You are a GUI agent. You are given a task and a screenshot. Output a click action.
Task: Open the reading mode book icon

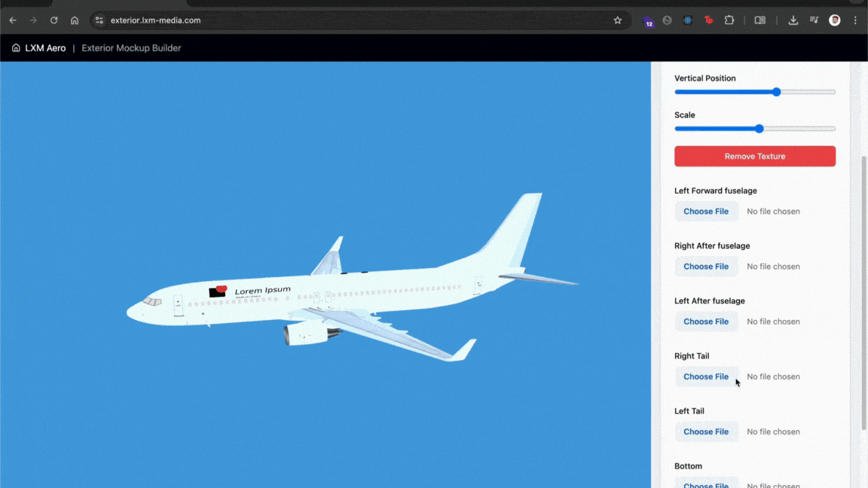[x=760, y=20]
